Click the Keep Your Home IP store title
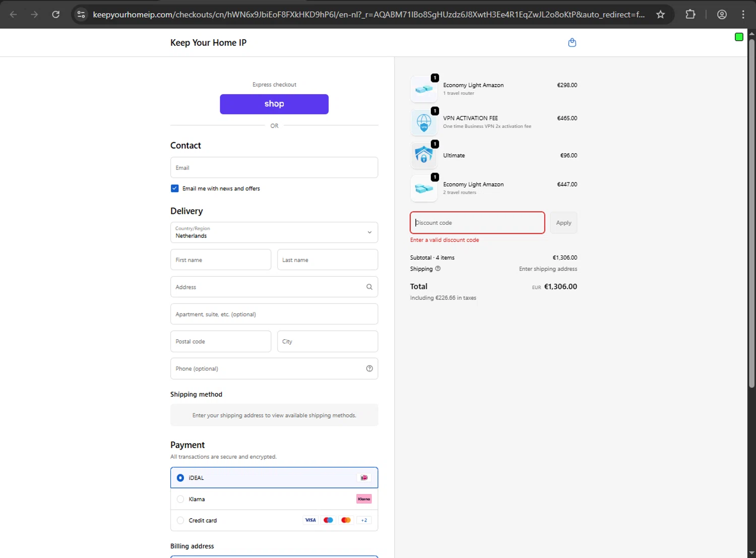The width and height of the screenshot is (756, 558). pos(208,43)
